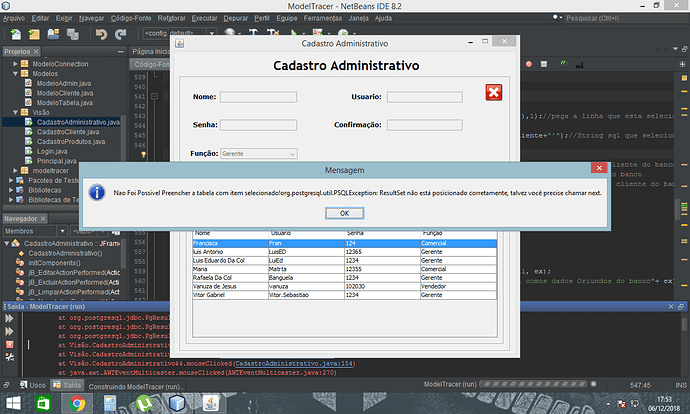Click the red record button in editor toolbar
This screenshot has height=414, width=690.
(529, 64)
